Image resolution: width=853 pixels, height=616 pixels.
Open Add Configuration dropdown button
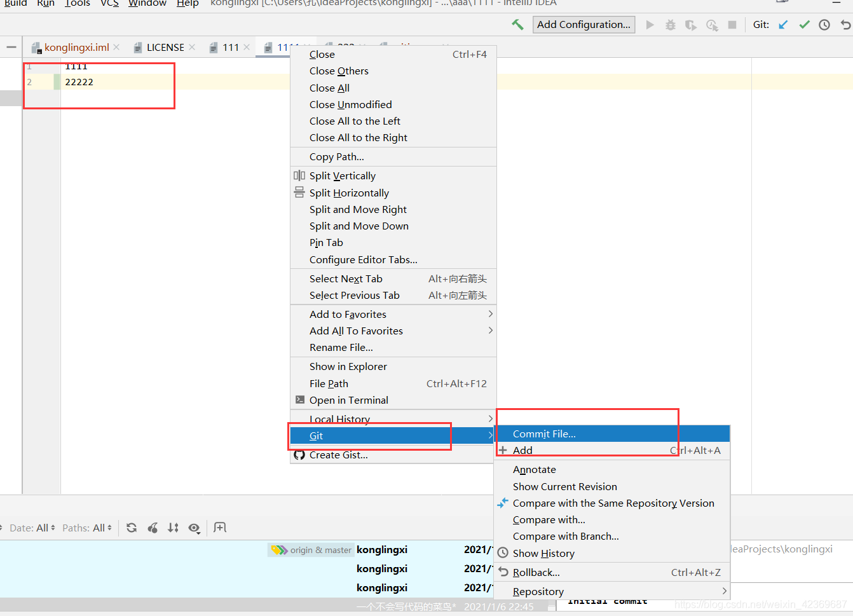tap(583, 25)
